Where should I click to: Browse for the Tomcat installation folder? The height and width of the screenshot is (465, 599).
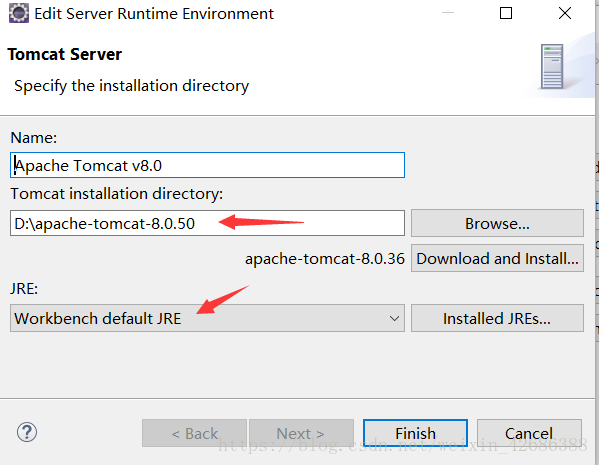[x=497, y=223]
